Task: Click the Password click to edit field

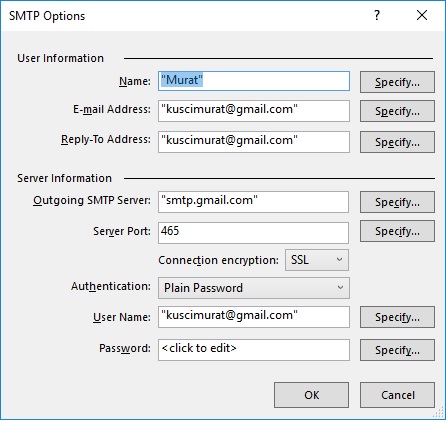Action: pyautogui.click(x=254, y=350)
